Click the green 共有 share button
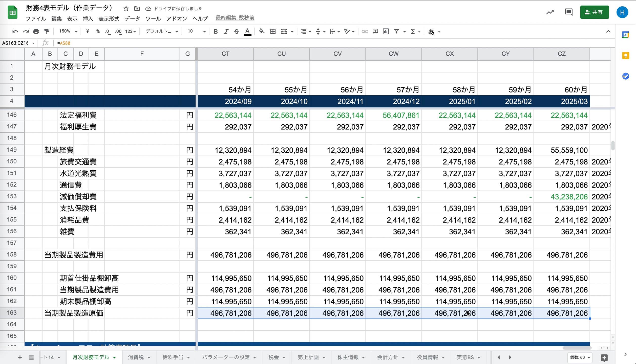This screenshot has height=364, width=636. tap(594, 12)
